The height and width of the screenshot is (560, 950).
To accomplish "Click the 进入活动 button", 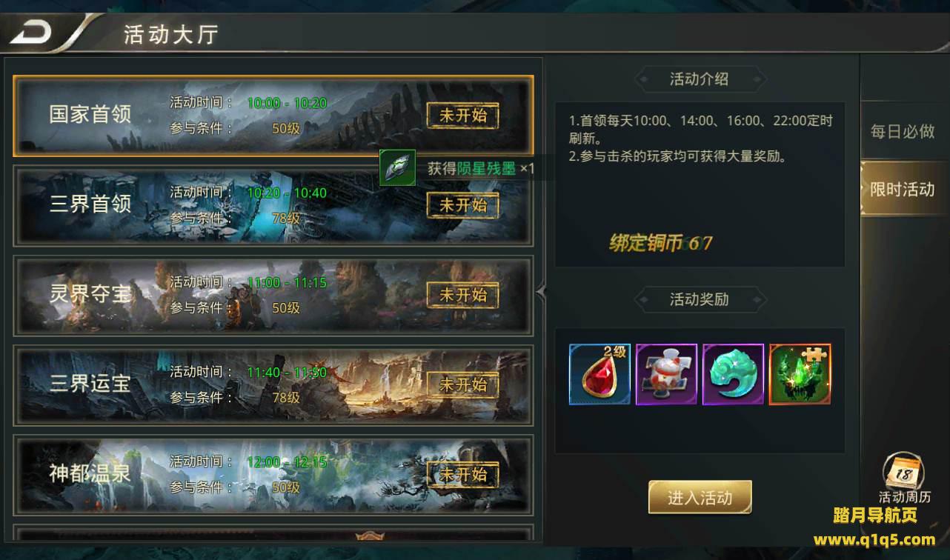I will (700, 497).
